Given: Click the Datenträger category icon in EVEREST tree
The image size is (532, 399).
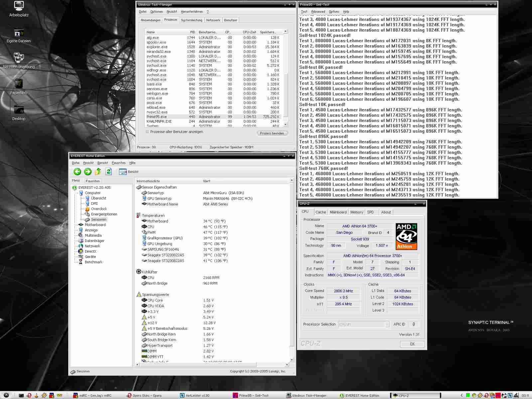Looking at the screenshot, I should tap(81, 241).
